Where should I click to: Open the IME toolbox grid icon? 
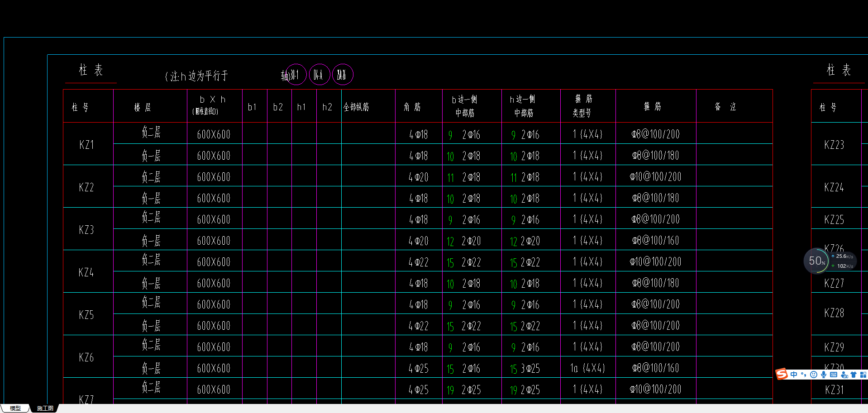[863, 375]
